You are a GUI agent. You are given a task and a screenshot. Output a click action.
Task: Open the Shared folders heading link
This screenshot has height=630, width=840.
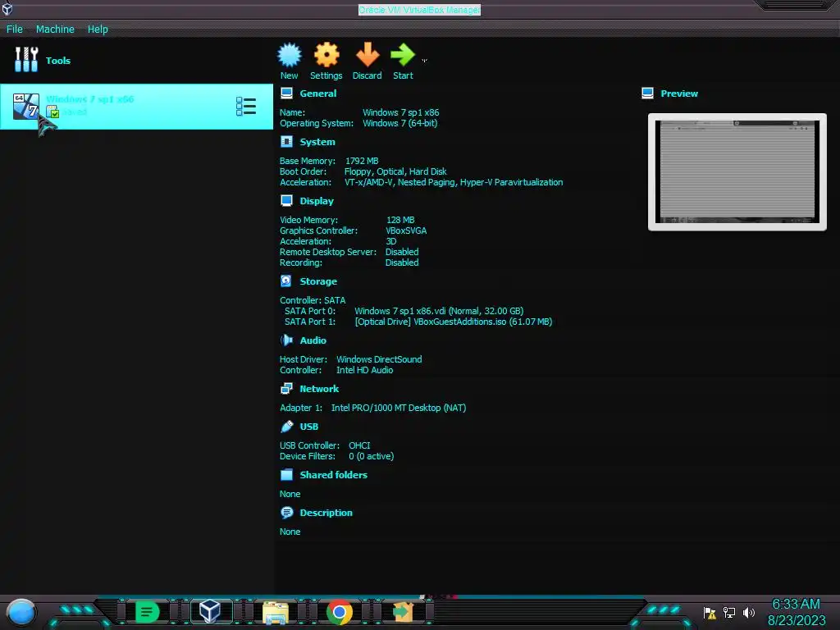point(334,475)
